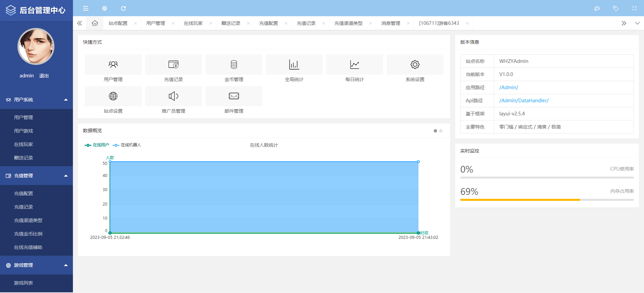Open the tab options dropdown arrow

tap(637, 23)
